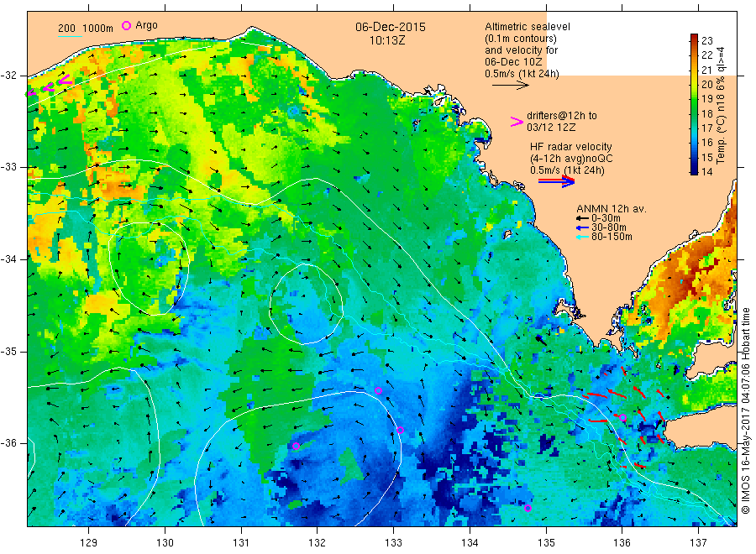Click the latitude label -32
Viewport: 756px width, 554px height.
(x=8, y=76)
